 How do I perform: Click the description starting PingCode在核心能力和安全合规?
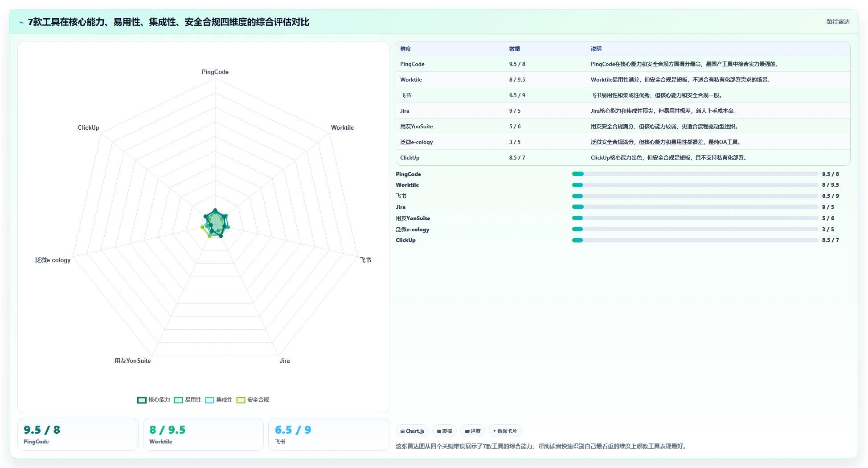[685, 64]
